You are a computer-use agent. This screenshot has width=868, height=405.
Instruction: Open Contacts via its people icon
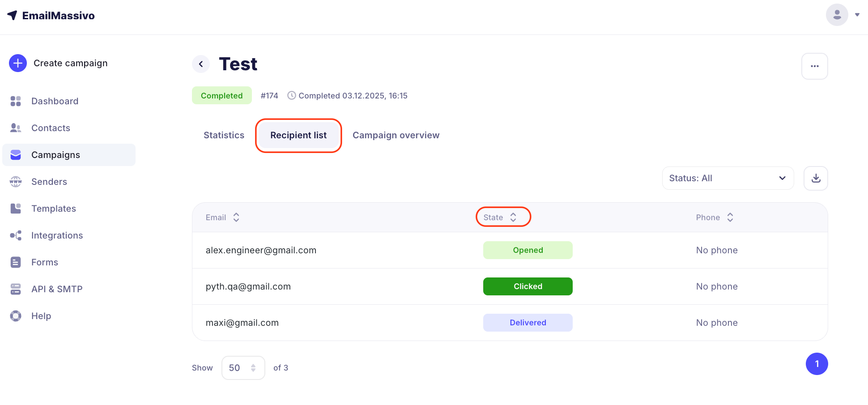(x=16, y=128)
